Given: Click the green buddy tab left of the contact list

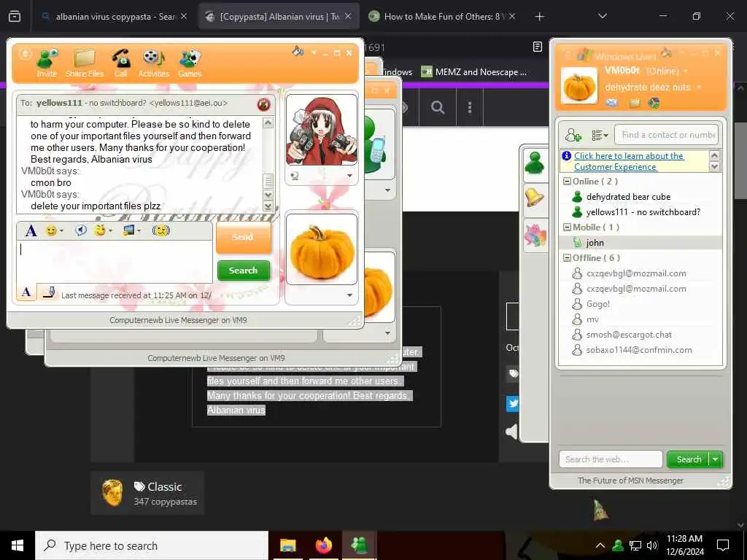Looking at the screenshot, I should [535, 164].
